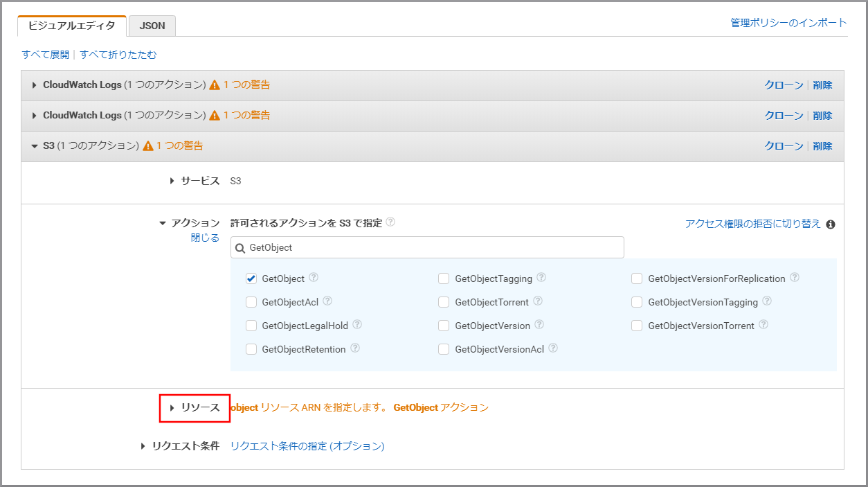868x487 pixels.
Task: Click the help icon beside GetObjectAcl
Action: (327, 301)
